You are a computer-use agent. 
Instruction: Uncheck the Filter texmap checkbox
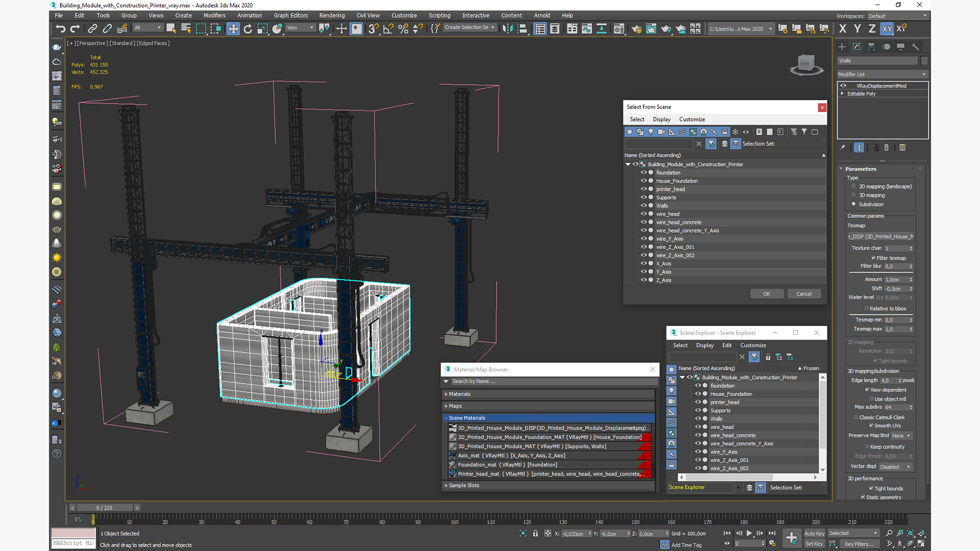click(873, 258)
